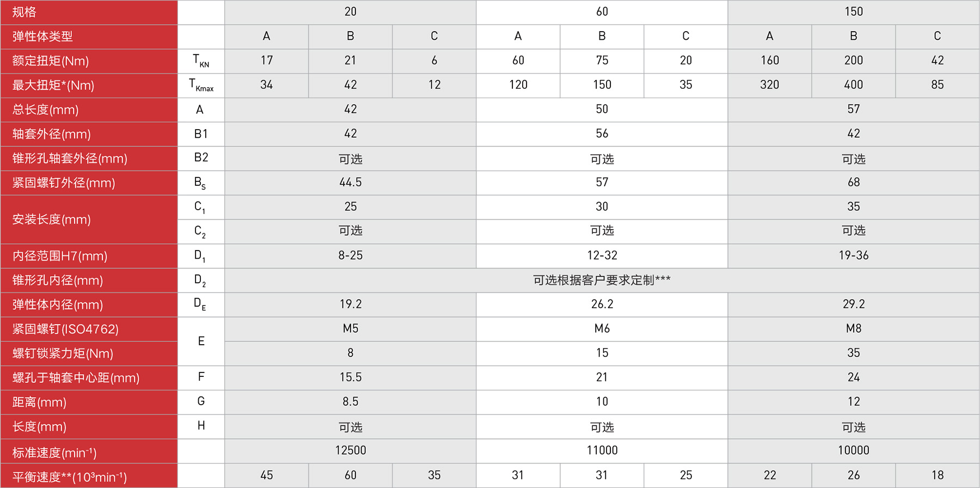
Task: Select the 平衡速度 row label
Action: (89, 476)
